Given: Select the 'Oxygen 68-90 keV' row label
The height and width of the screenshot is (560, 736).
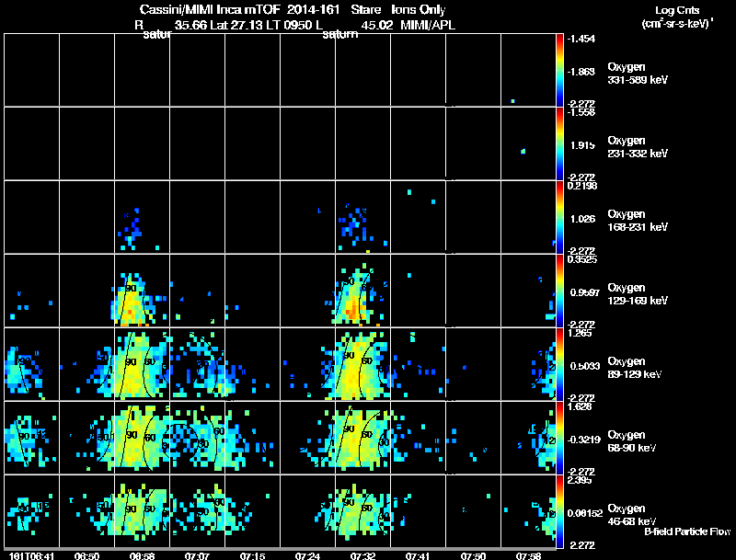Looking at the screenshot, I should pos(632,441).
